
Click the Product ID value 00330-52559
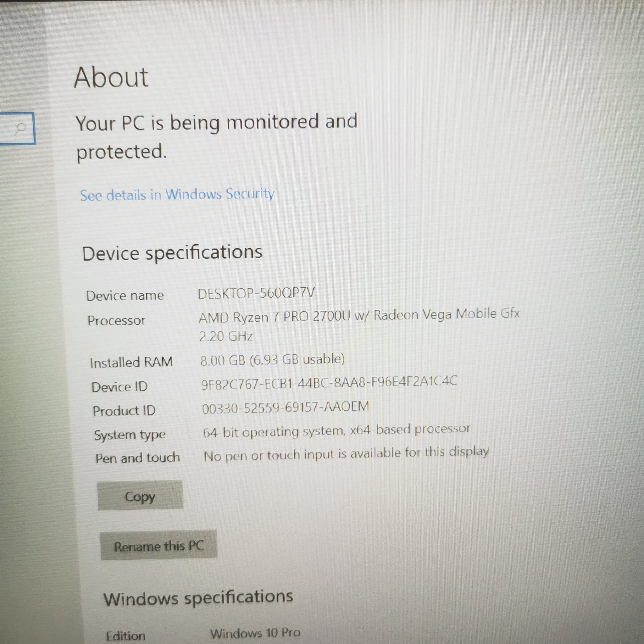click(x=285, y=407)
